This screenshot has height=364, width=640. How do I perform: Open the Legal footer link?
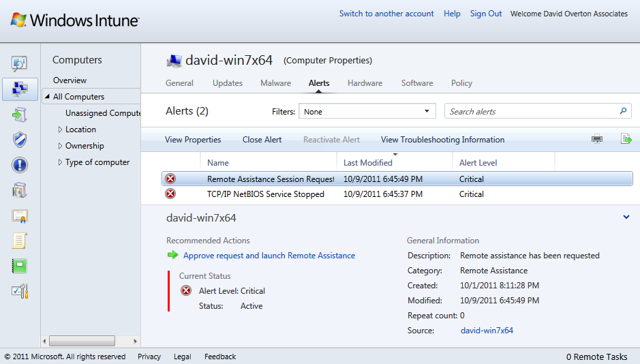pos(182,357)
